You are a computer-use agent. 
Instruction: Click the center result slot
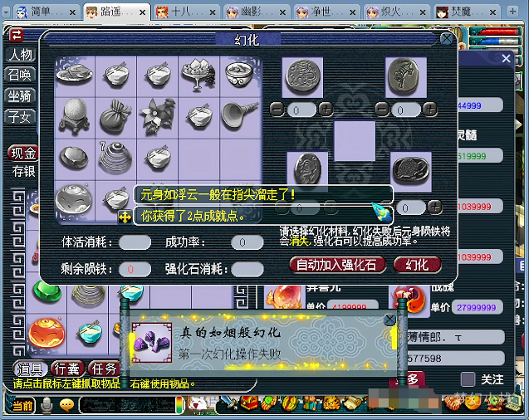click(355, 141)
